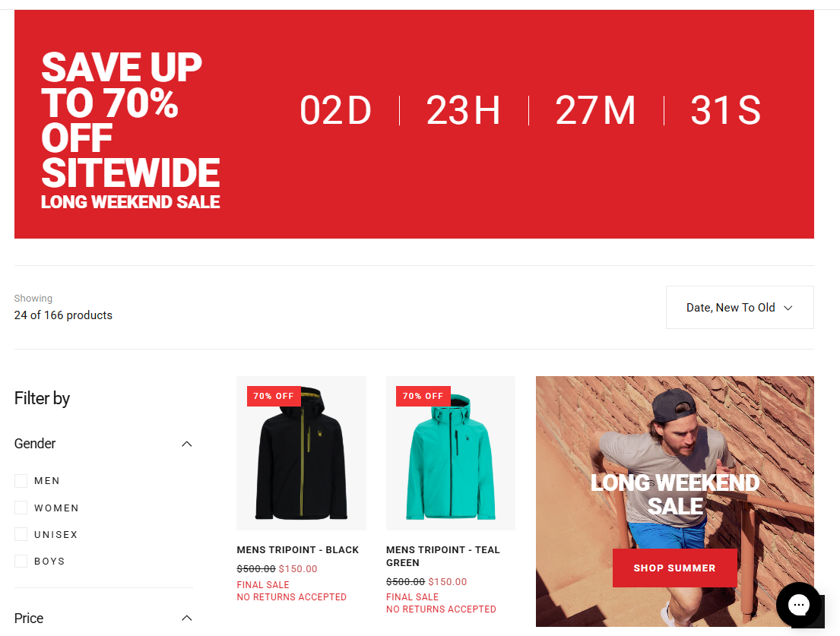Check the MEN gender filter
This screenshot has height=636, width=840.
pos(21,481)
